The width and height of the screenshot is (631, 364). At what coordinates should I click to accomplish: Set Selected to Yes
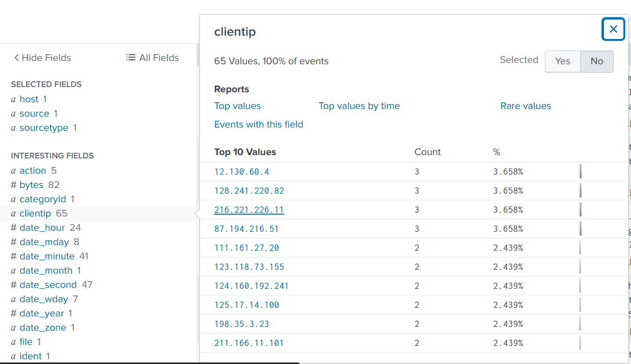coord(562,61)
